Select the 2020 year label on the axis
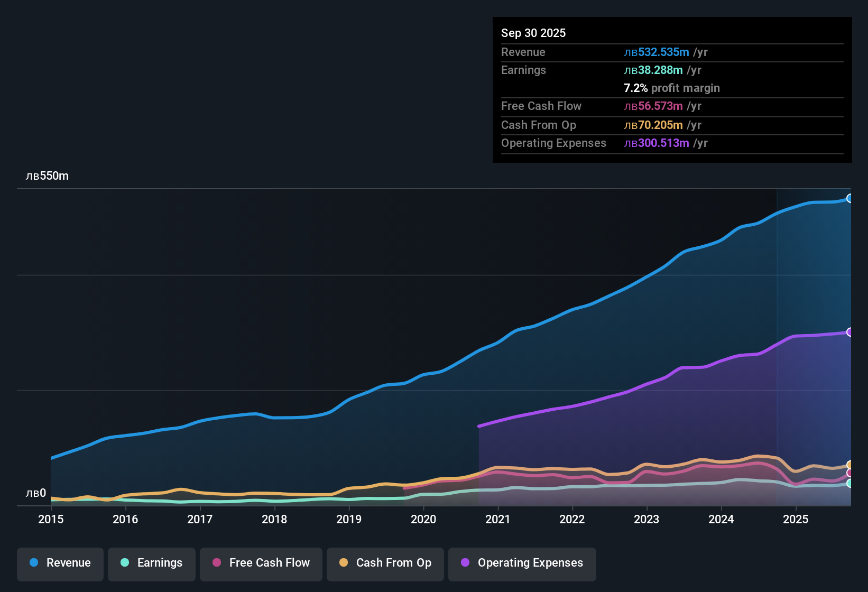The width and height of the screenshot is (868, 592). 423,520
